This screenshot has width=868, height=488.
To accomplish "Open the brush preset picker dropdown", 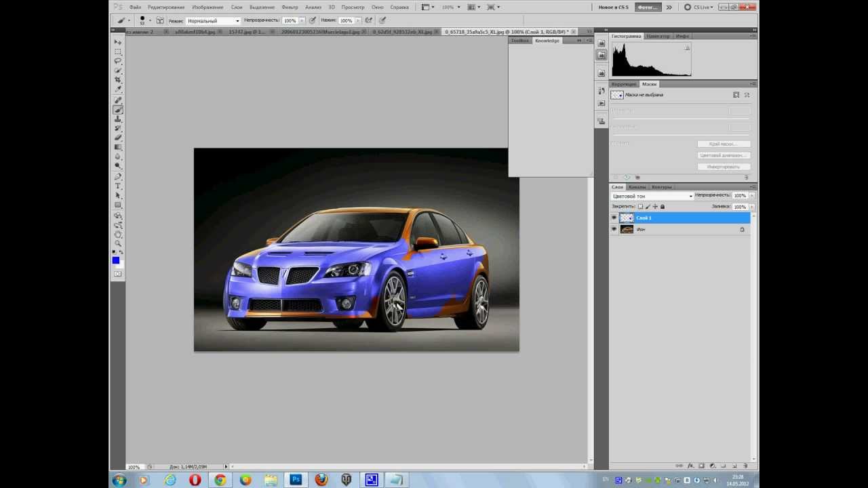I will point(150,21).
